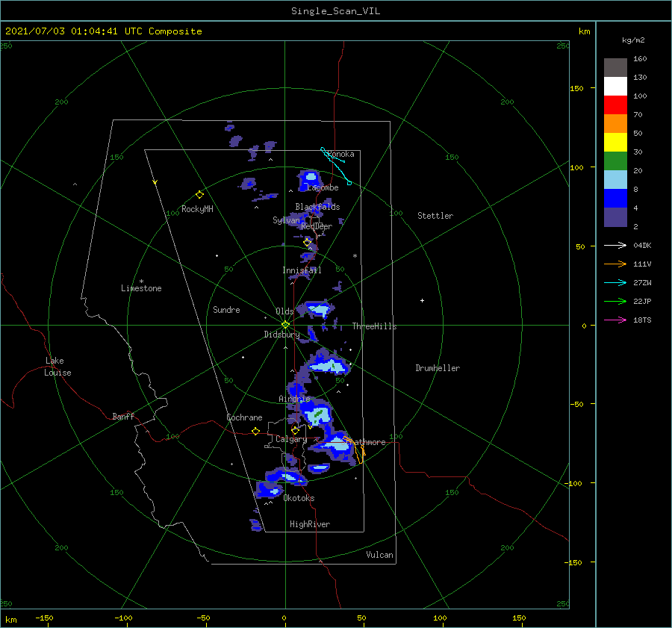
Task: Click the magenta 18TS arrow in legend
Action: tap(615, 320)
